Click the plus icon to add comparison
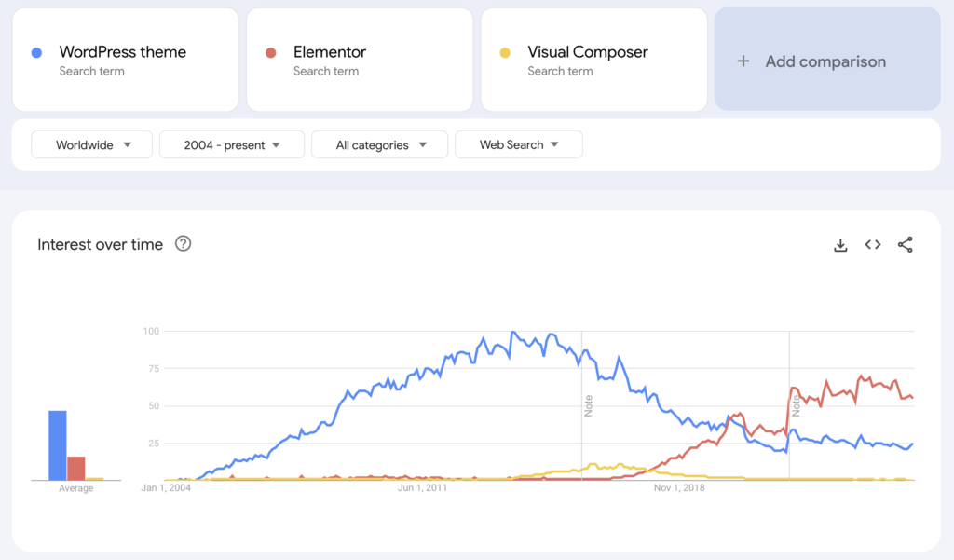 pos(743,61)
